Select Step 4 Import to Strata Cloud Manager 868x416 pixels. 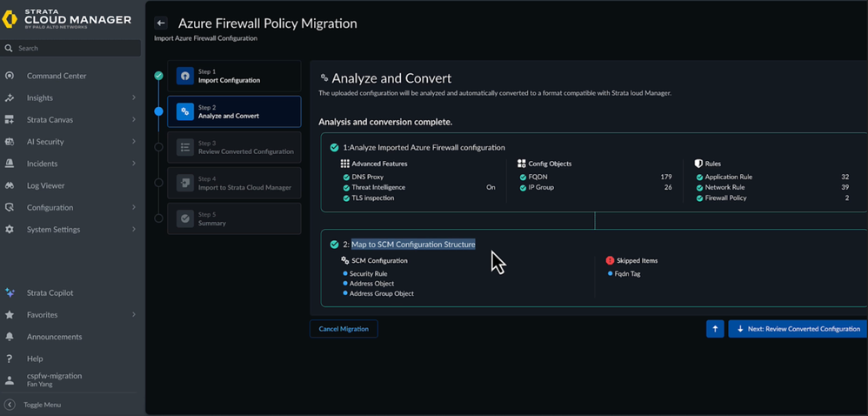click(x=234, y=183)
